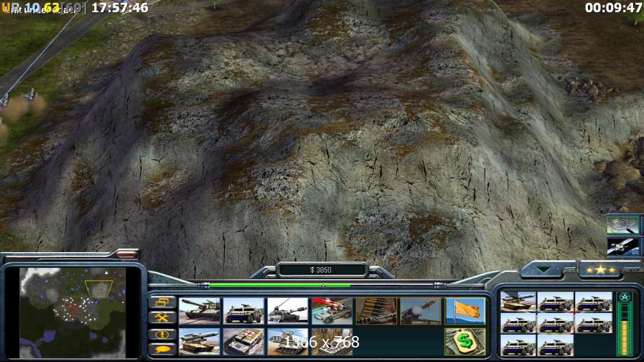Set rally point with orange flag icon
The image size is (644, 362).
coord(465,310)
